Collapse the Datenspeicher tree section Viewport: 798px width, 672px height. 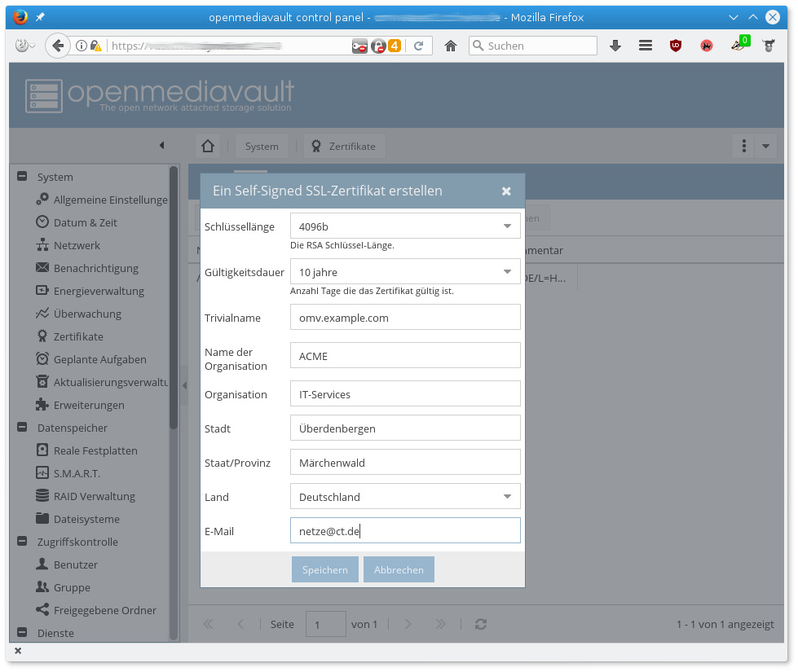point(22,428)
